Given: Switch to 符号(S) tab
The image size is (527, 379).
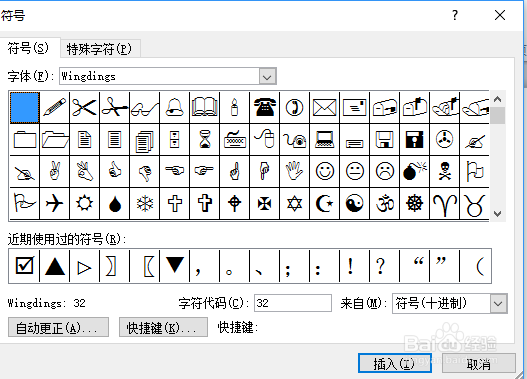Looking at the screenshot, I should point(29,48).
